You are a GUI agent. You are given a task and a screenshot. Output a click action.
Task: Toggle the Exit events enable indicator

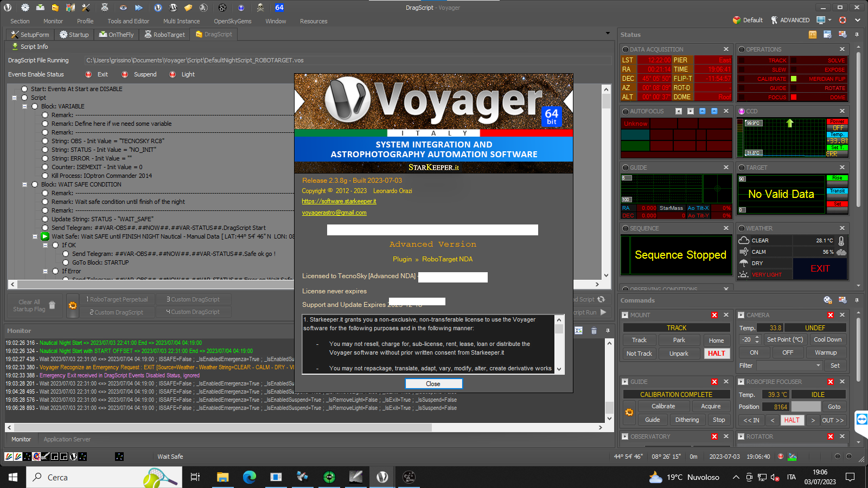point(88,74)
